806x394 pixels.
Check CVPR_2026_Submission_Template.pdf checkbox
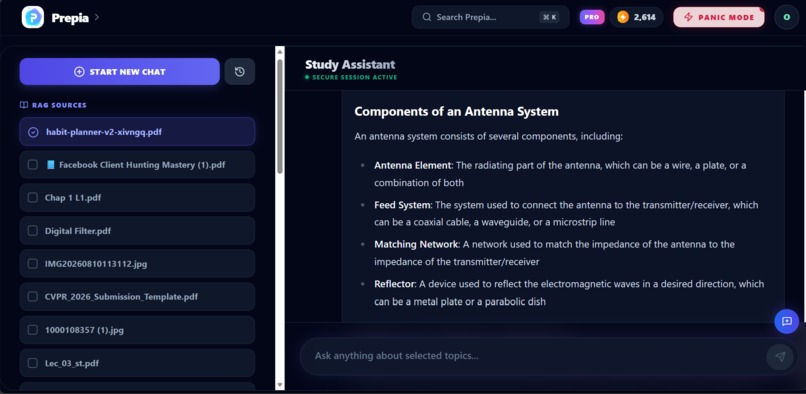coord(33,297)
